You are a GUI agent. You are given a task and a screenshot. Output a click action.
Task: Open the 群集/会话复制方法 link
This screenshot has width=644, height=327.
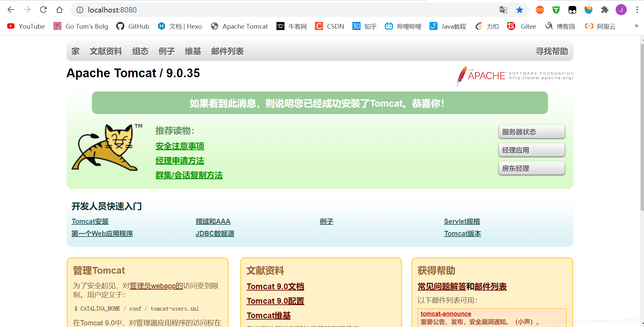coord(189,175)
